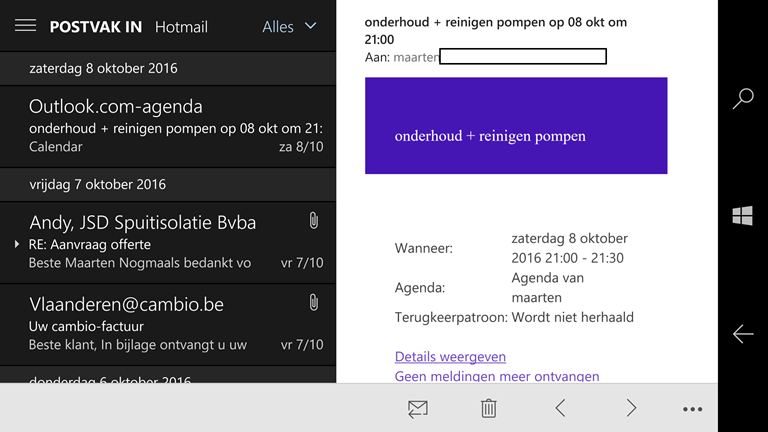The width and height of the screenshot is (768, 432).
Task: Open the more options ellipsis menu
Action: tap(693, 409)
